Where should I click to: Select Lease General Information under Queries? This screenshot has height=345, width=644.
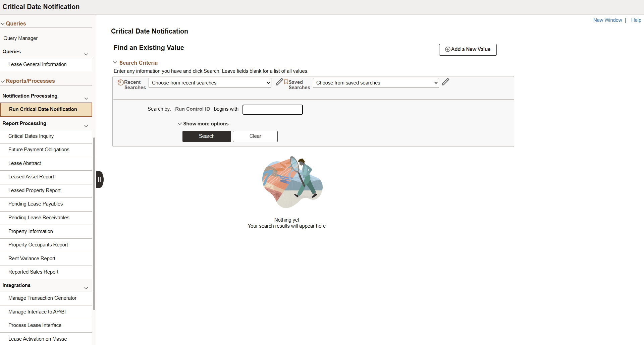click(x=37, y=64)
